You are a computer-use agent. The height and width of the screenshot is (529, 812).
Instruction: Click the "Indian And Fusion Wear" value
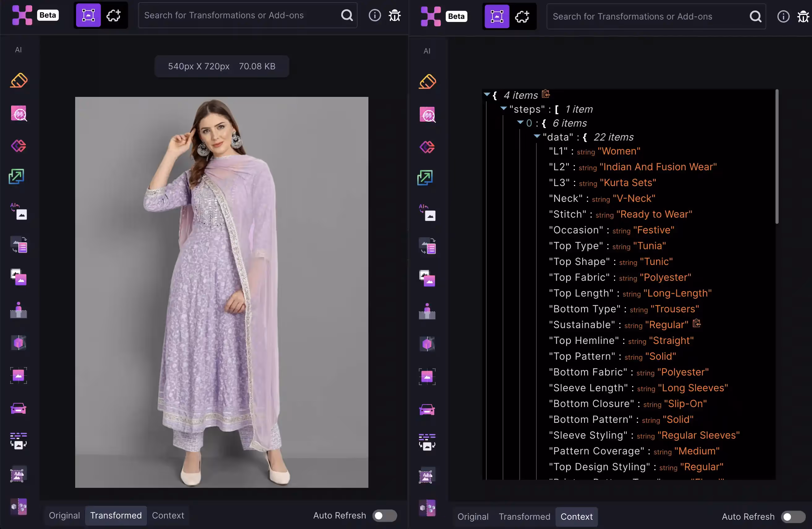[658, 167]
